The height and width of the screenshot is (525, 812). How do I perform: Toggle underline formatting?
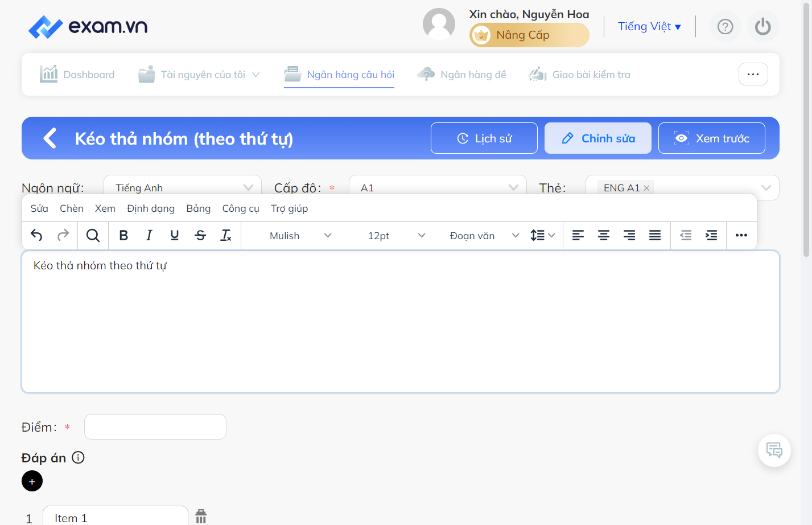coord(175,235)
